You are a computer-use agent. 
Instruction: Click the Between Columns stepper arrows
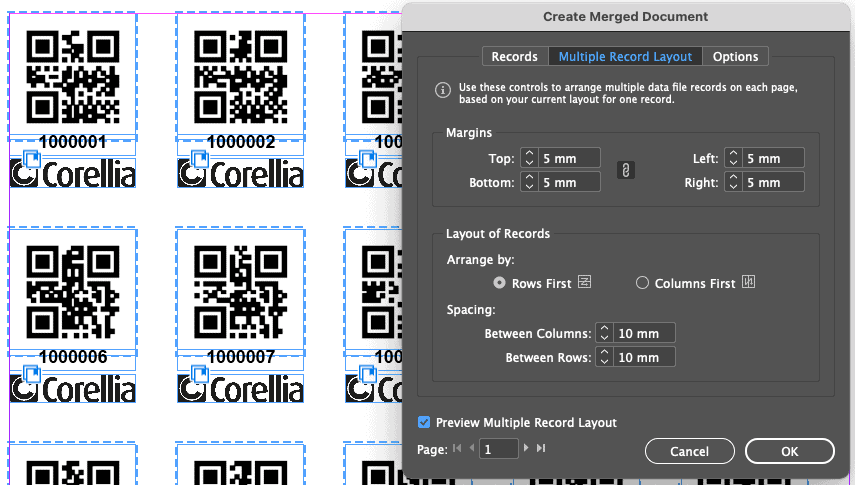604,333
